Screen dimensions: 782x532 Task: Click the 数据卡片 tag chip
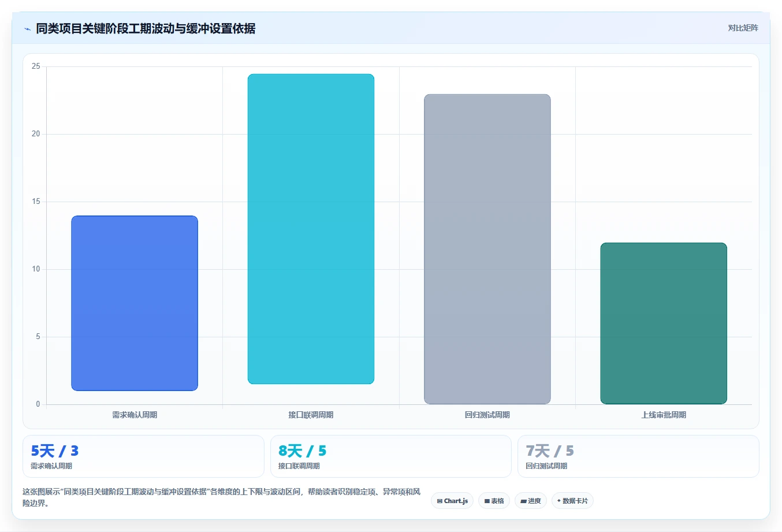(x=572, y=501)
